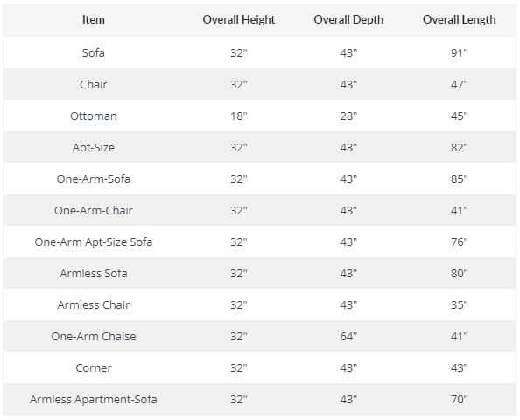Select the Armless Sofa row name
Viewport: 520px width, 420px height.
pyautogui.click(x=94, y=273)
